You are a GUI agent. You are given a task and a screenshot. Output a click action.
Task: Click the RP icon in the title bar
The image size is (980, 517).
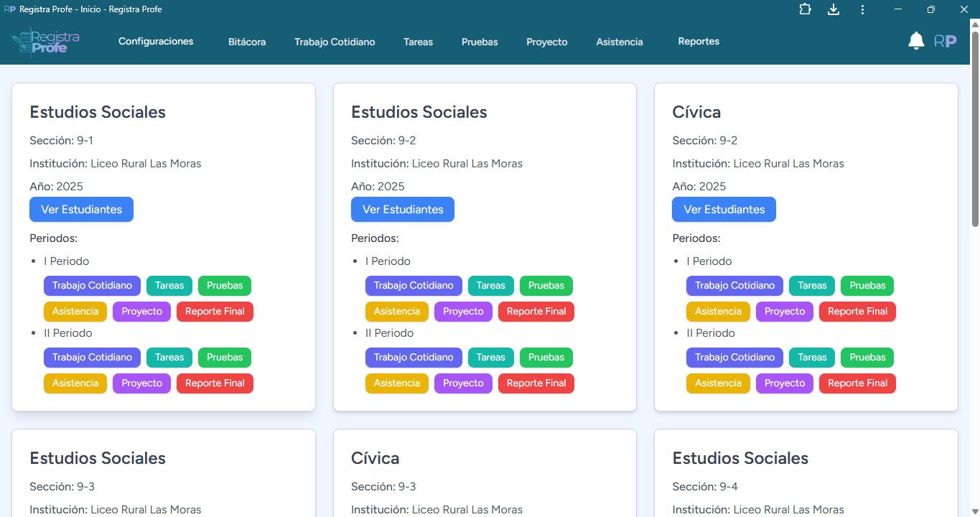click(10, 9)
